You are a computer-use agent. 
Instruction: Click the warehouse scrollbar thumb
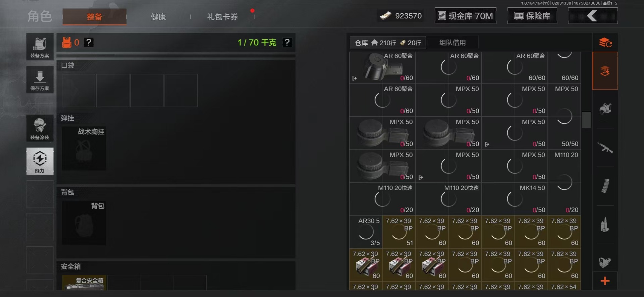(586, 120)
